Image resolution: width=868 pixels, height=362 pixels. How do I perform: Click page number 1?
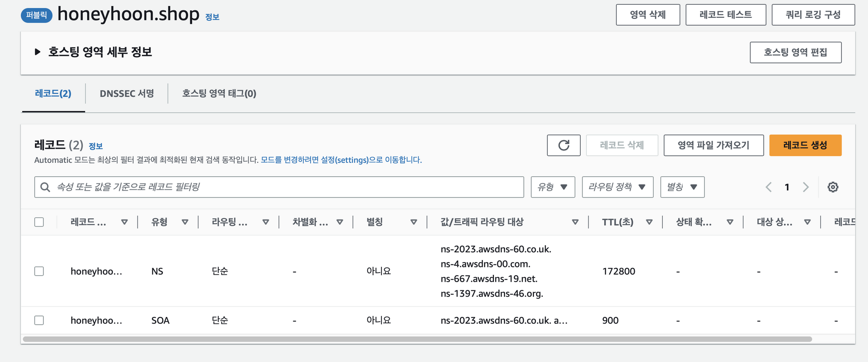pyautogui.click(x=787, y=187)
